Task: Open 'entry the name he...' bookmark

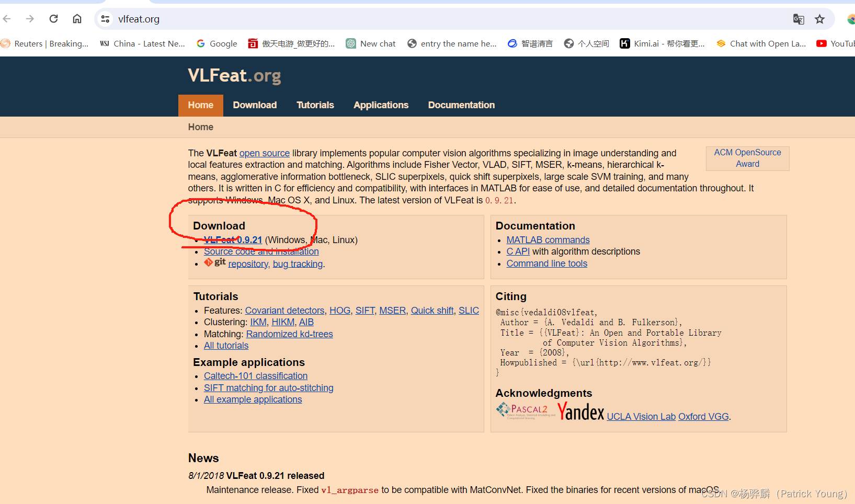Action: 452,43
